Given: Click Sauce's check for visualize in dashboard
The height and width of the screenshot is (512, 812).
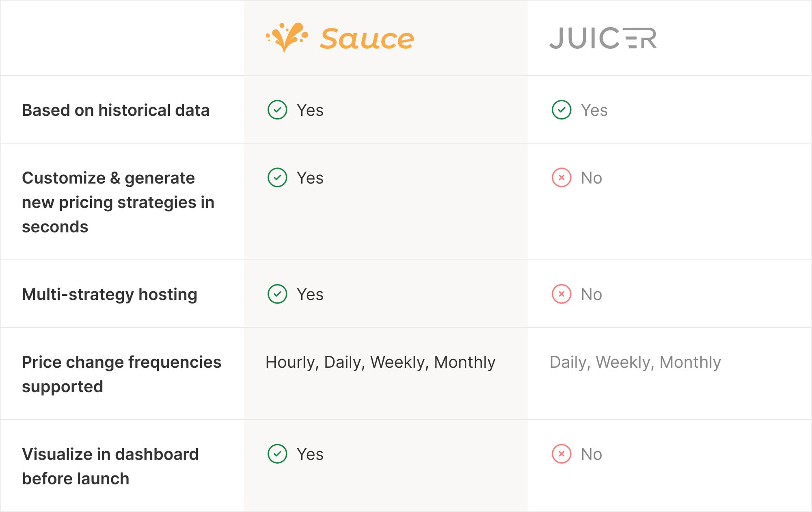Looking at the screenshot, I should (x=277, y=454).
